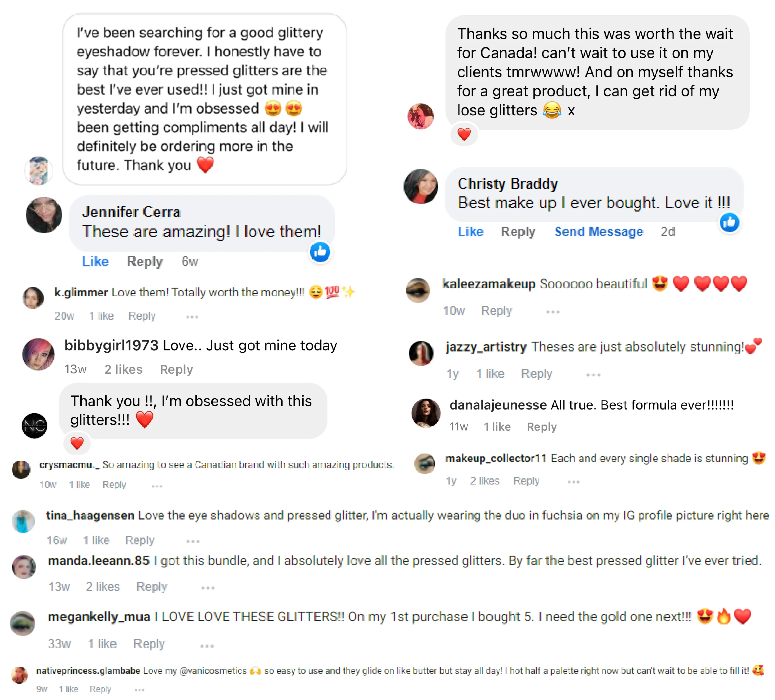This screenshot has width=775, height=700.
Task: Open more options on k.glimmer's comment
Action: pyautogui.click(x=192, y=317)
